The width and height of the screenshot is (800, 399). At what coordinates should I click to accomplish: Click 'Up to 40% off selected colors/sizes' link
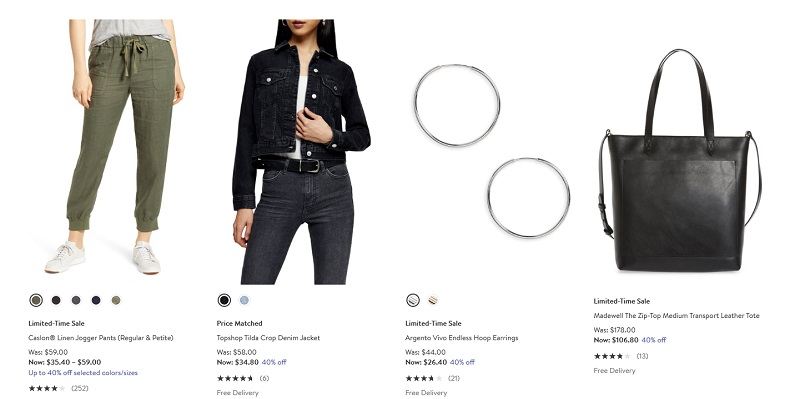[x=83, y=373]
